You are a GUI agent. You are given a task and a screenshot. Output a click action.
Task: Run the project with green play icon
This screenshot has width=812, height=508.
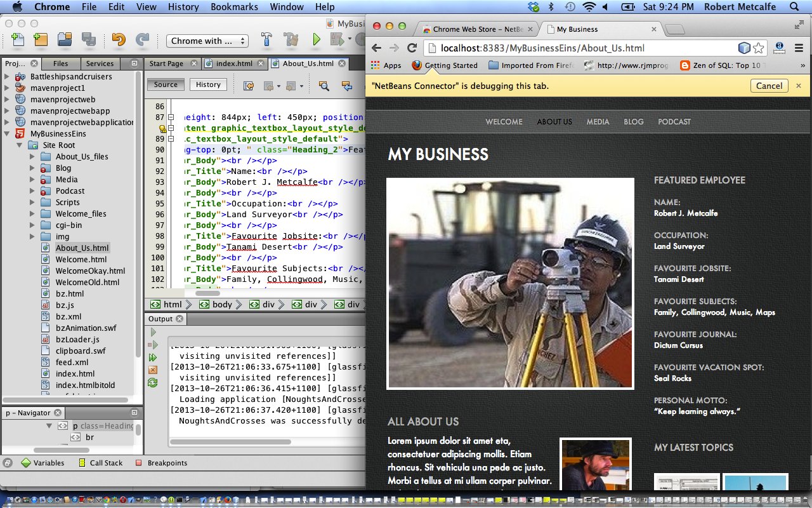316,40
